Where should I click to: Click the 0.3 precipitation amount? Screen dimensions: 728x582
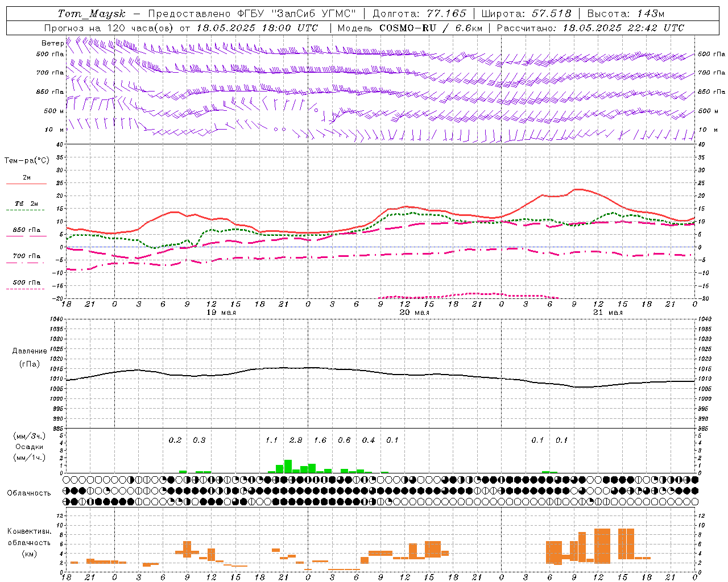pos(199,440)
